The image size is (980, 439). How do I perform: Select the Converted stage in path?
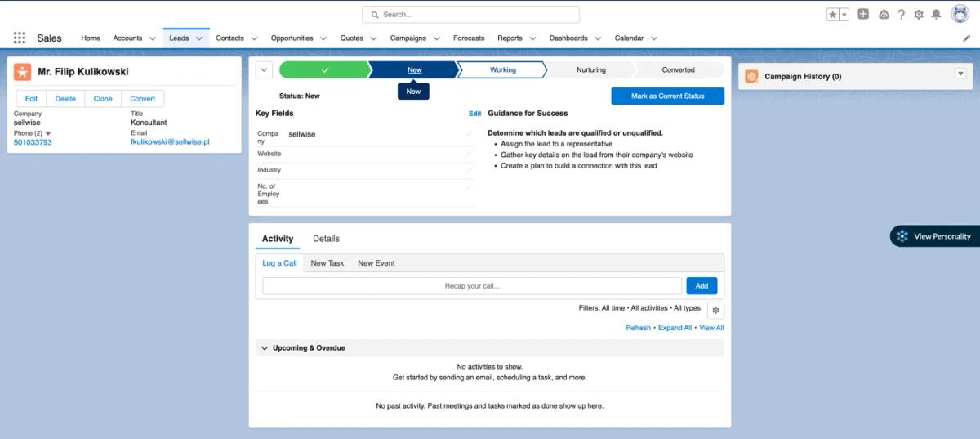tap(678, 70)
